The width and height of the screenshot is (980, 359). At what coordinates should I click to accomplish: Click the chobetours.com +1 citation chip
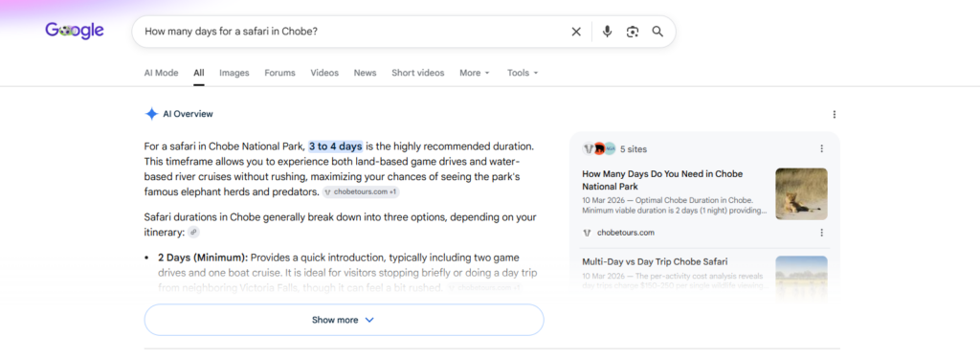pos(361,192)
